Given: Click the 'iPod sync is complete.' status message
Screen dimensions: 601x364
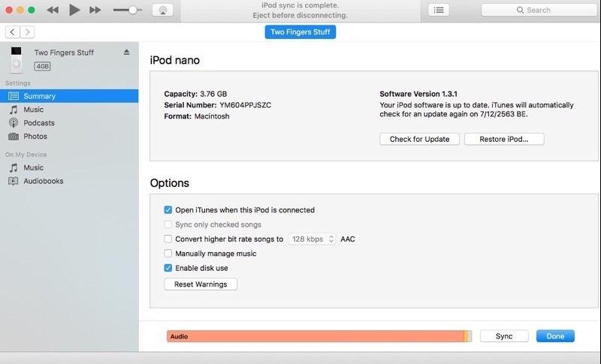Looking at the screenshot, I should [x=300, y=5].
